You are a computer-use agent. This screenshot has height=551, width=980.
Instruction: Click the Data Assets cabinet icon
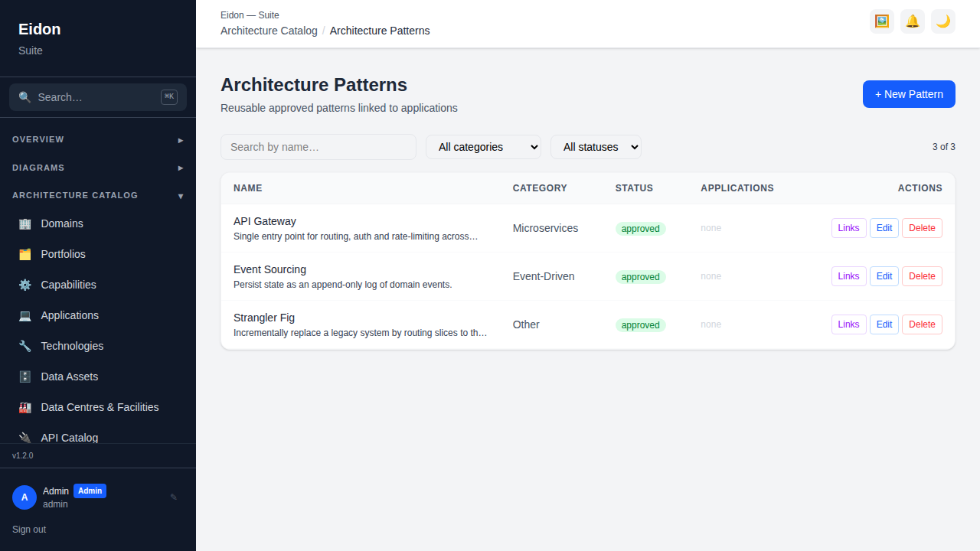point(25,377)
